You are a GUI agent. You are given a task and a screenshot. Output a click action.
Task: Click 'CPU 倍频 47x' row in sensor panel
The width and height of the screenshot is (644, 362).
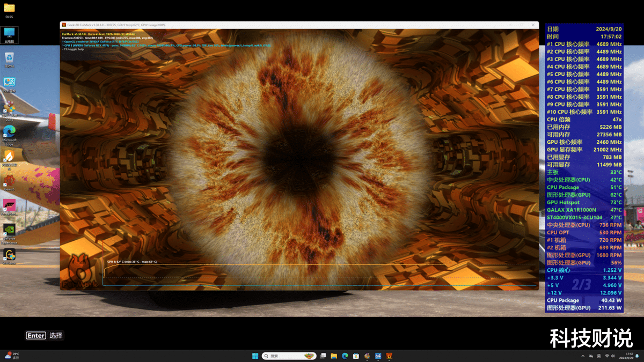584,119
